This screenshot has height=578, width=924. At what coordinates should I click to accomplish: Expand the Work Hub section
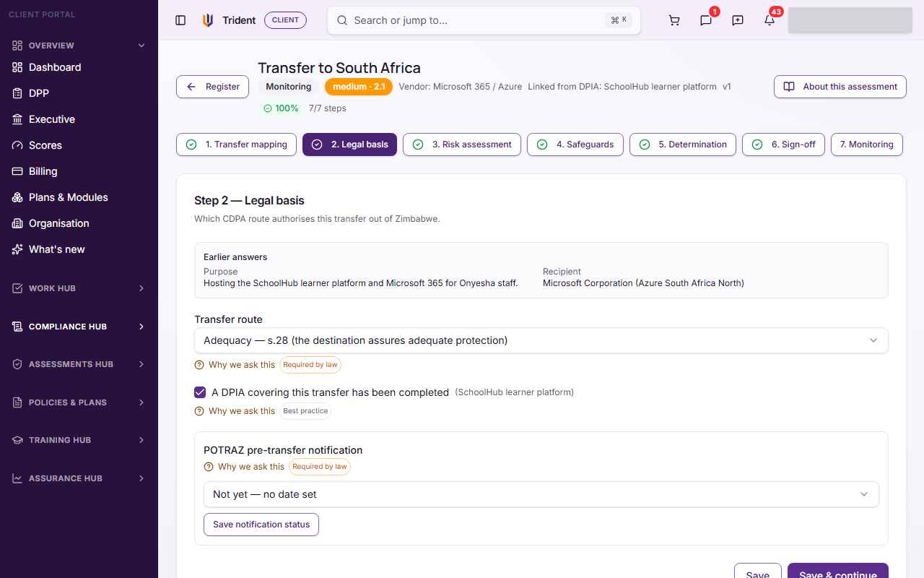pyautogui.click(x=79, y=288)
